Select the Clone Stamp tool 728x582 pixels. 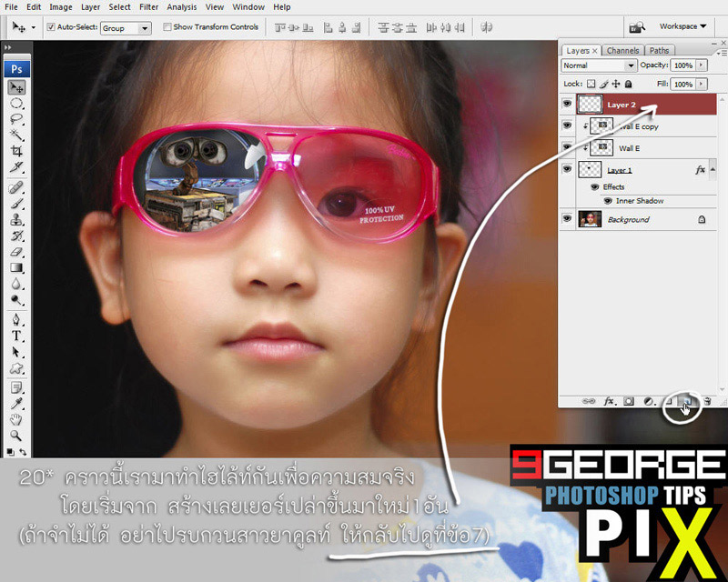[x=16, y=219]
